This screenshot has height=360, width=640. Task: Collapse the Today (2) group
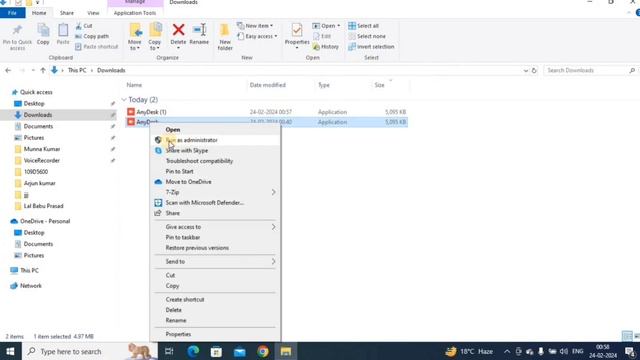pyautogui.click(x=124, y=100)
